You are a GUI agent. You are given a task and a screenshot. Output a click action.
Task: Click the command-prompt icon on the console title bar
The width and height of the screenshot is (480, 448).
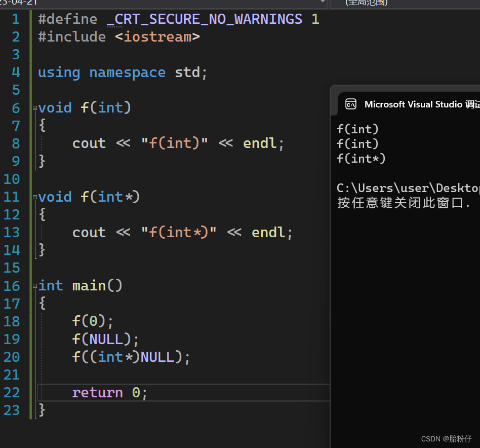351,104
